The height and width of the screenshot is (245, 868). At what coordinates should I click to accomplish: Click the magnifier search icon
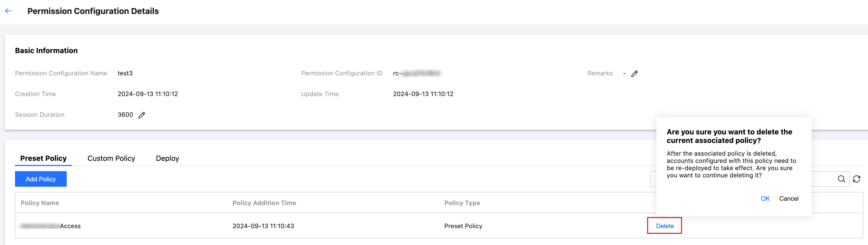coord(841,179)
